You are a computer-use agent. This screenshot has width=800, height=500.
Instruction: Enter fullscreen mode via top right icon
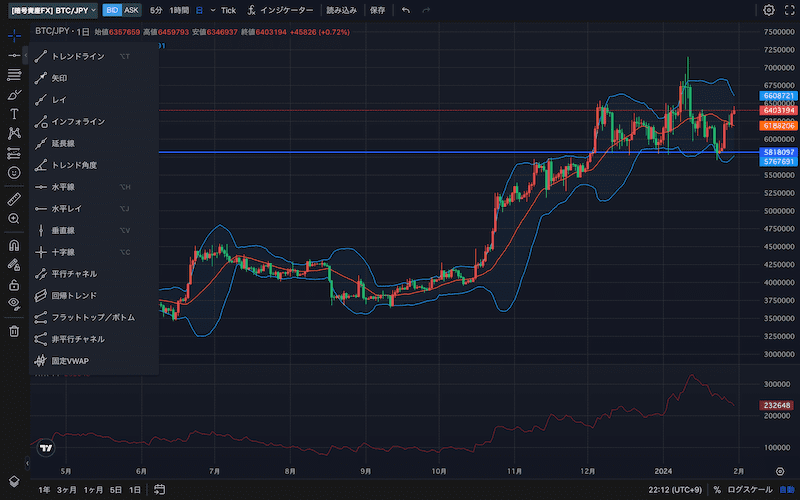click(x=789, y=10)
